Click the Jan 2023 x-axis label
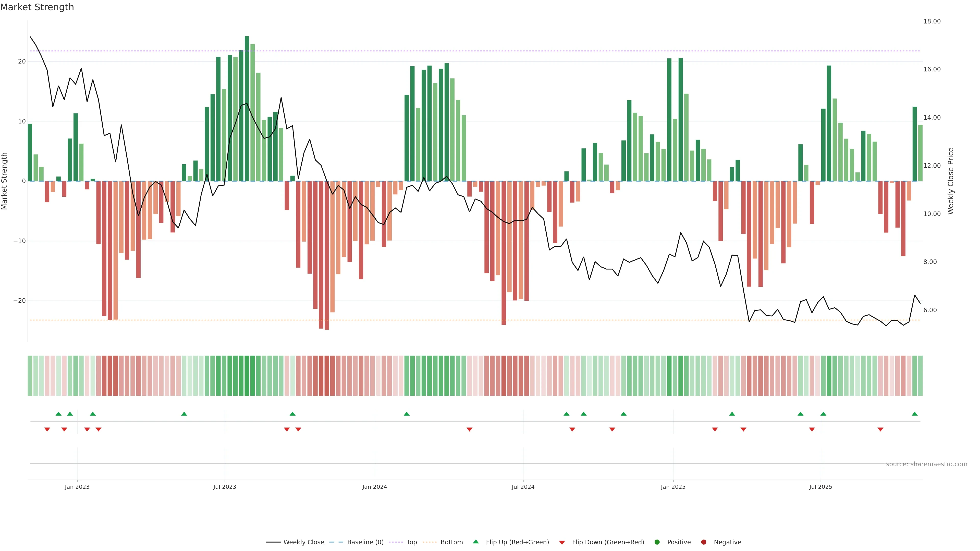The width and height of the screenshot is (980, 551). click(x=77, y=487)
